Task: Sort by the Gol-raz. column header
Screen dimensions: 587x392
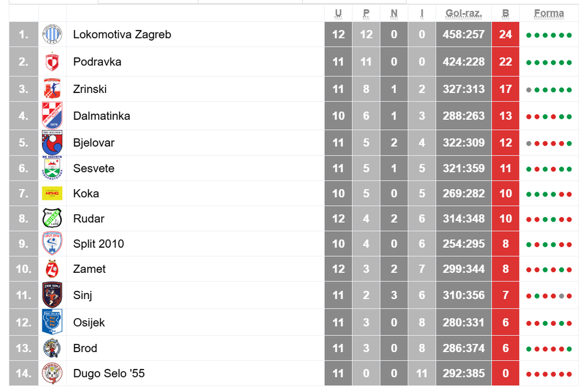Action: pos(463,13)
